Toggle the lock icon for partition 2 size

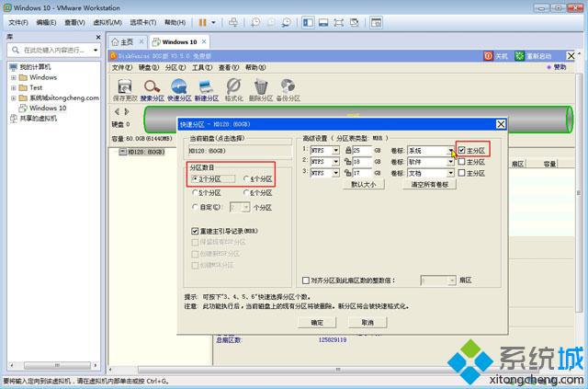(348, 162)
